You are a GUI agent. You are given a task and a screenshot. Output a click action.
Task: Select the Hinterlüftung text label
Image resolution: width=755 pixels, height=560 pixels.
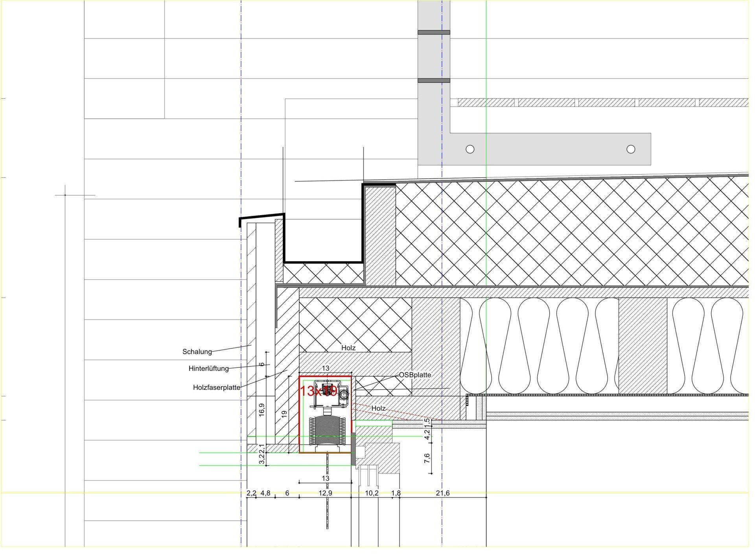(208, 368)
